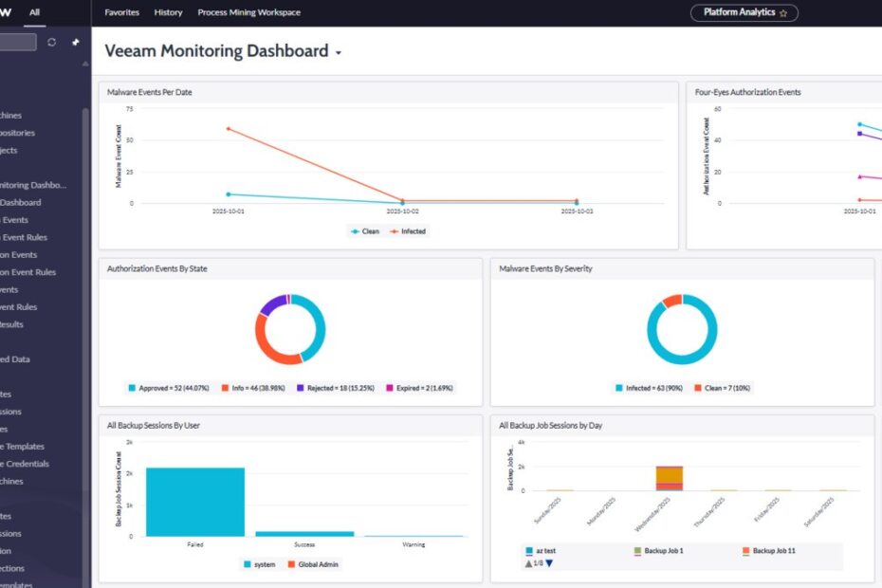Open the History menu
Viewport: 882px width, 588px height.
(x=168, y=13)
